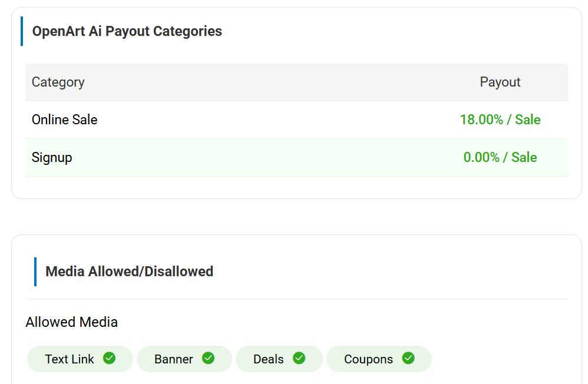Select the Text Link label in Allowed Media
Viewport: 588px width, 384px height.
tap(70, 359)
